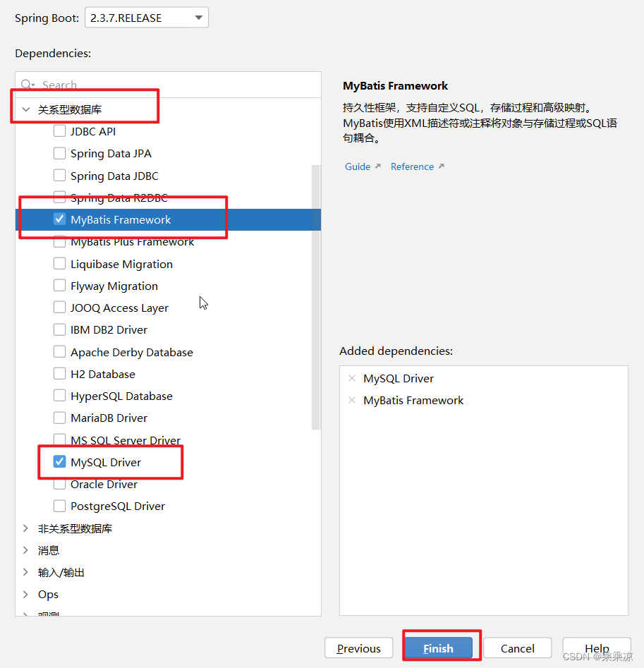Expand the 非关系型数据库 category
The image size is (644, 668).
coord(25,528)
